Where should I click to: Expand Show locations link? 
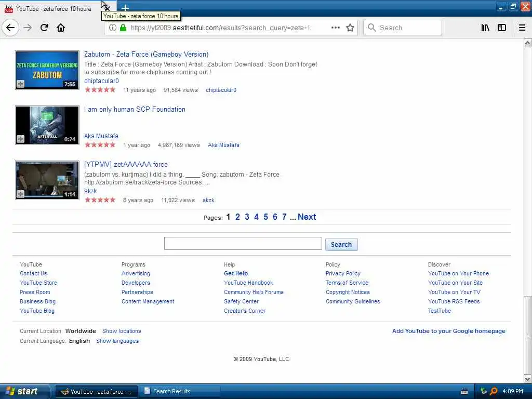pyautogui.click(x=122, y=331)
